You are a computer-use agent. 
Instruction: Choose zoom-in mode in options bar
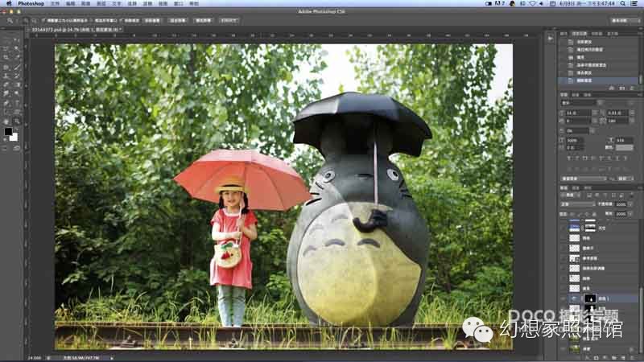[x=26, y=21]
